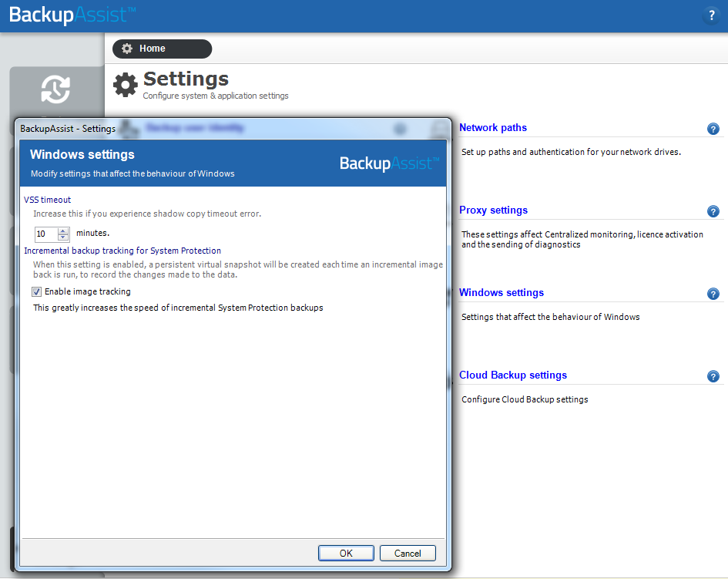
Task: Uncheck Enable image tracking checkbox
Action: (37, 292)
